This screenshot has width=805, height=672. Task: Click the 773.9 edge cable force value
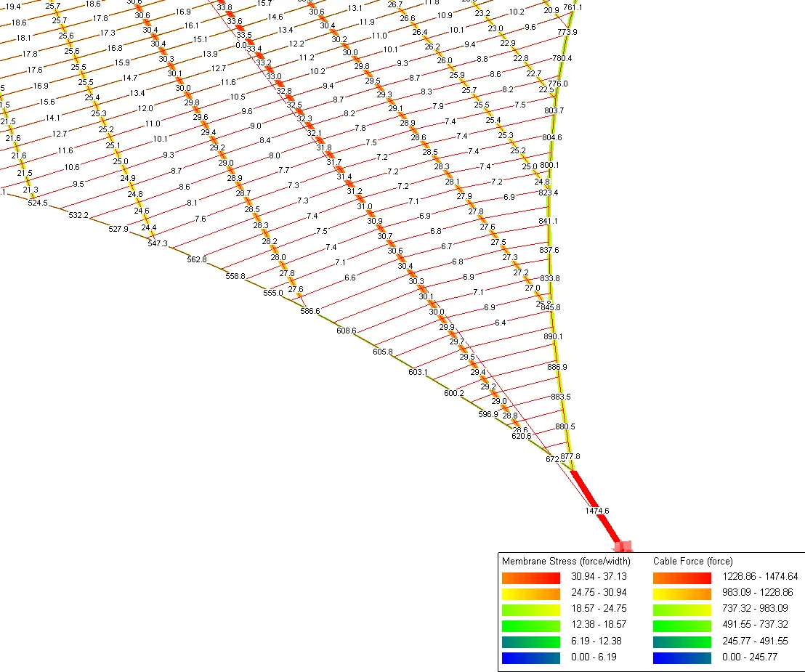567,33
